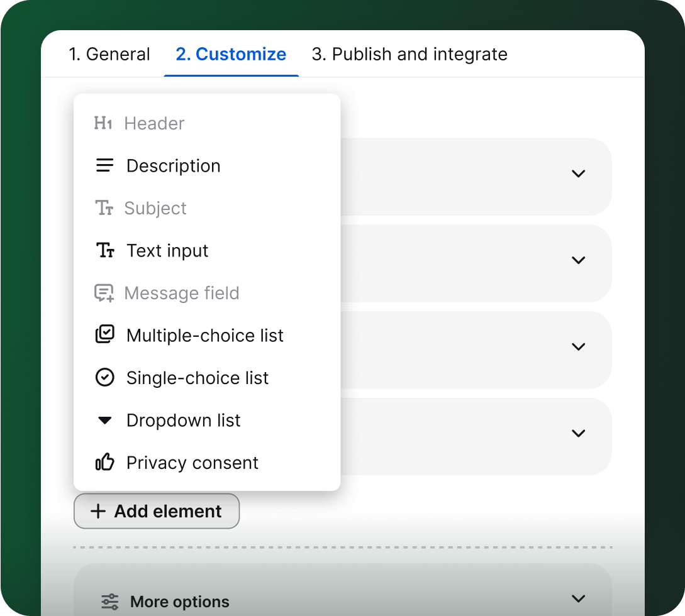Viewport: 685px width, 616px height.
Task: Click the Text input Tt icon
Action: pos(104,250)
